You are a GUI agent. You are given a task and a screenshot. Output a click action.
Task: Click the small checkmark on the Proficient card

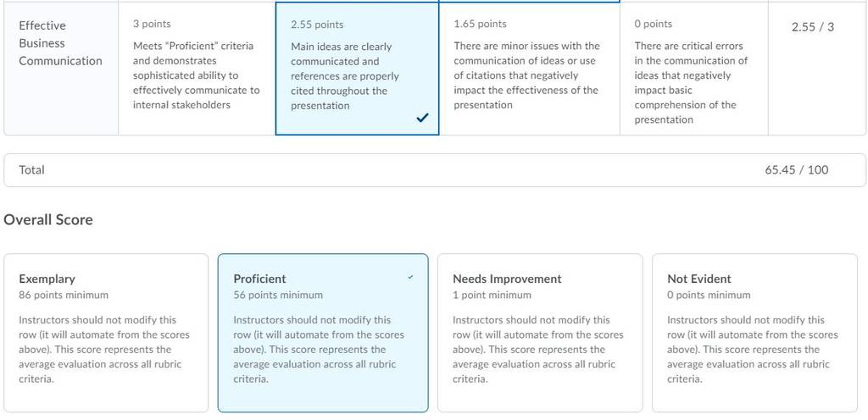pyautogui.click(x=410, y=278)
